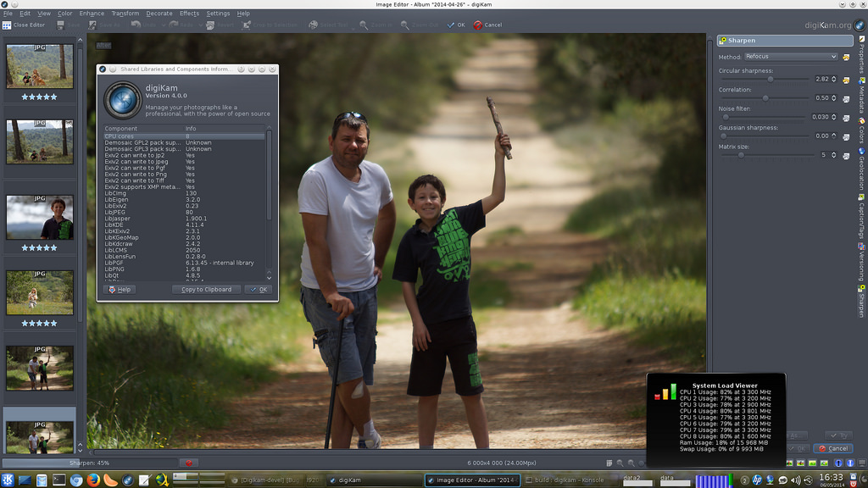The width and height of the screenshot is (868, 488).
Task: Reset the Circular sharpness value icon
Action: [x=846, y=80]
